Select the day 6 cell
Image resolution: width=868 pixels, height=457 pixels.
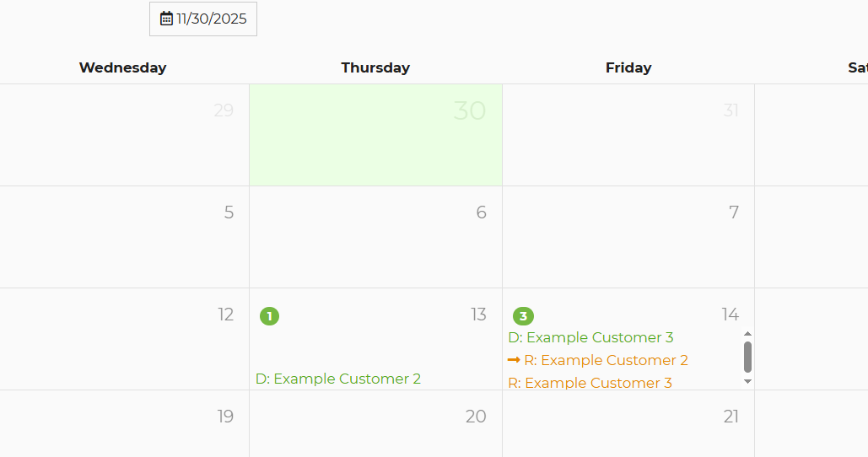tap(375, 237)
